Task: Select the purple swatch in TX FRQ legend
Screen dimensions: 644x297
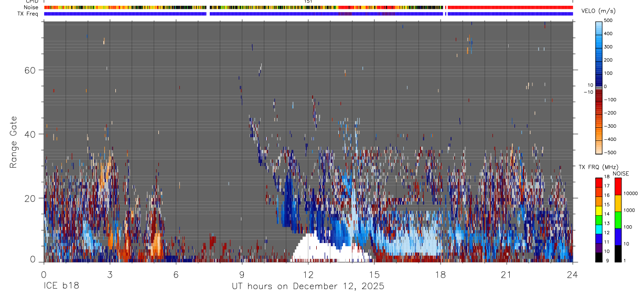Action: pos(599,247)
